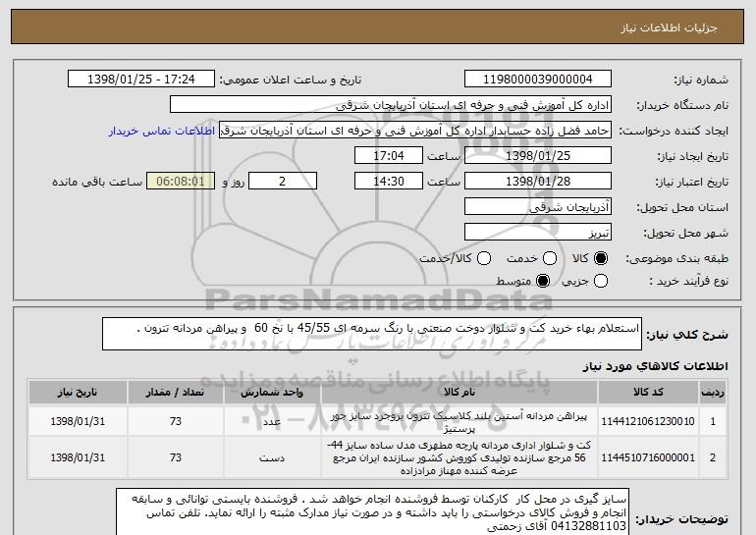Choose the جزیی purchase type radio

point(601,281)
